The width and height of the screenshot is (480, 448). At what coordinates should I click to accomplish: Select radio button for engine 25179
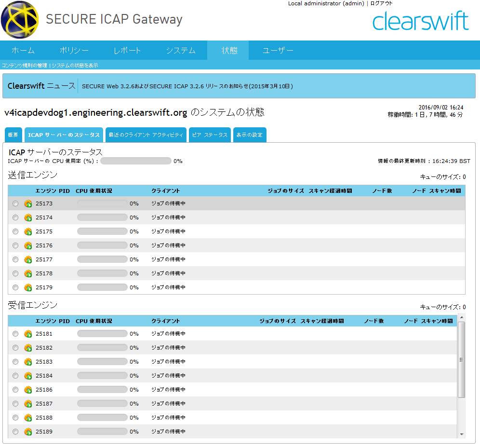coord(15,287)
